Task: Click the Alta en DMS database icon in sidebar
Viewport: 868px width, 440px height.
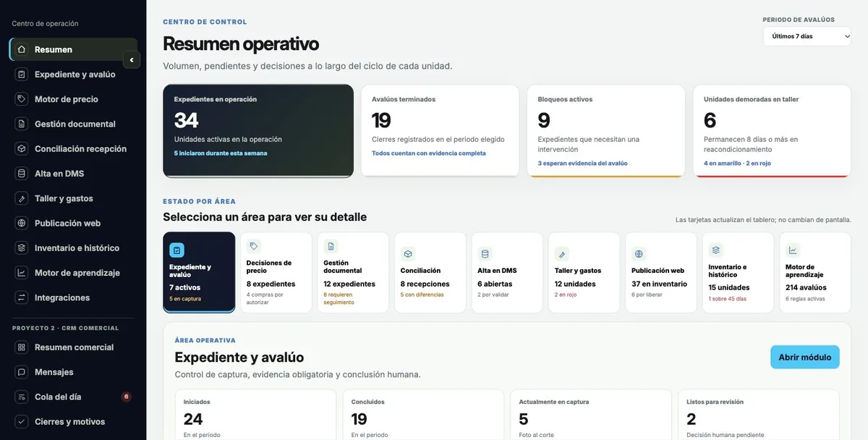Action: click(x=21, y=174)
